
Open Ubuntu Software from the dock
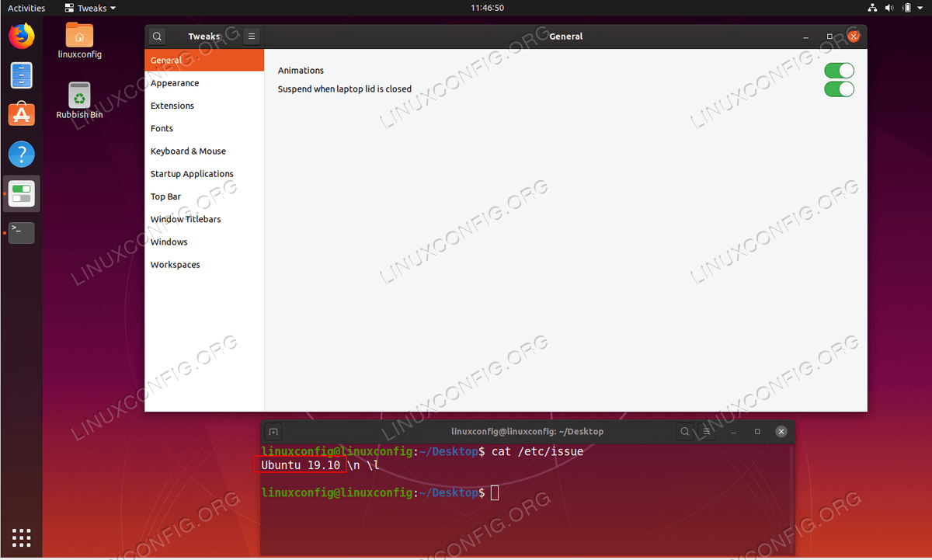[x=22, y=114]
